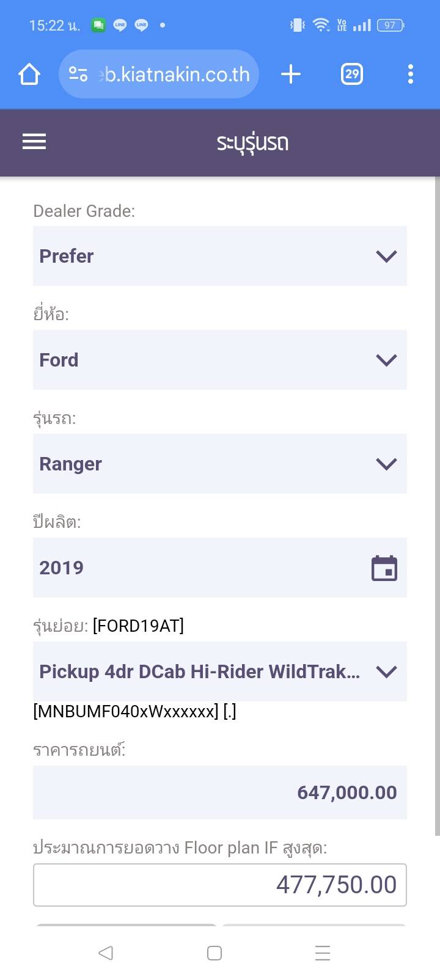Expand the ยี่ห้อ dropdown showing Ford
440x980 pixels.
[220, 360]
